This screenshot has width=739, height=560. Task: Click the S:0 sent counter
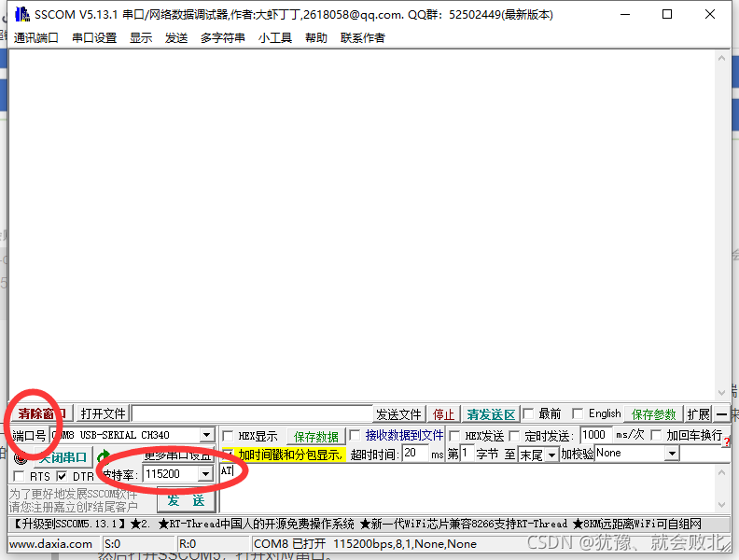(113, 544)
